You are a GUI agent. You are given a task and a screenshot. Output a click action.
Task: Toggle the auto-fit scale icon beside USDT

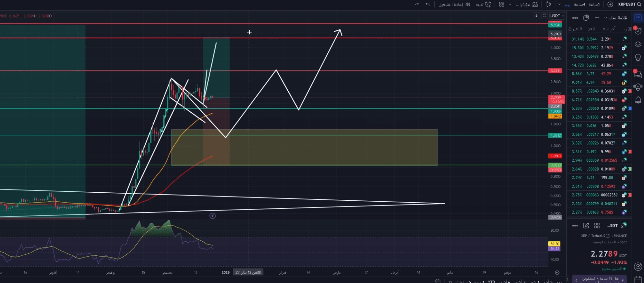point(544,15)
